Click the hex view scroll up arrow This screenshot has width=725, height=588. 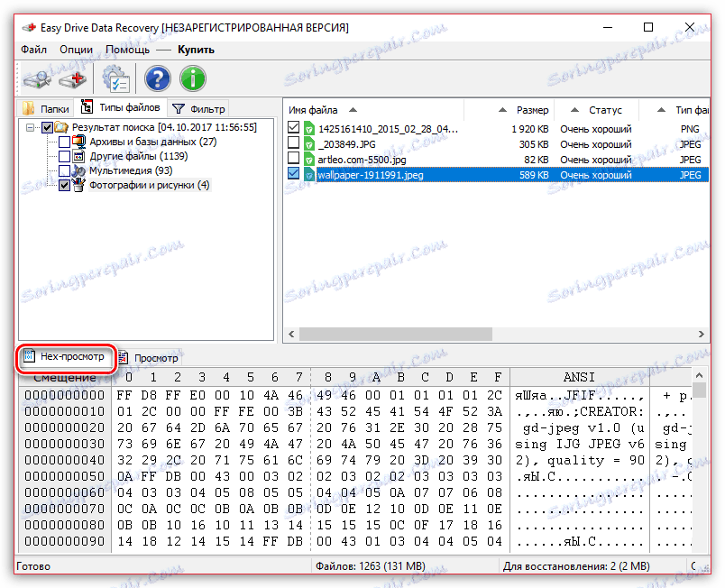click(699, 375)
